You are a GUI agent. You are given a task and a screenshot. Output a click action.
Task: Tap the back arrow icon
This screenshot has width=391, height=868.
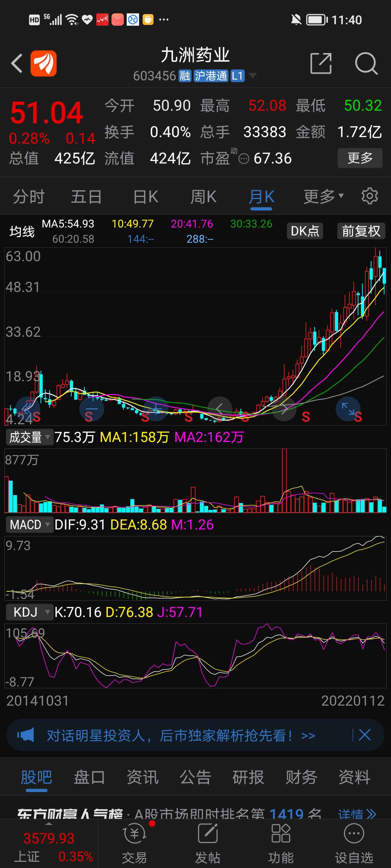(x=17, y=64)
